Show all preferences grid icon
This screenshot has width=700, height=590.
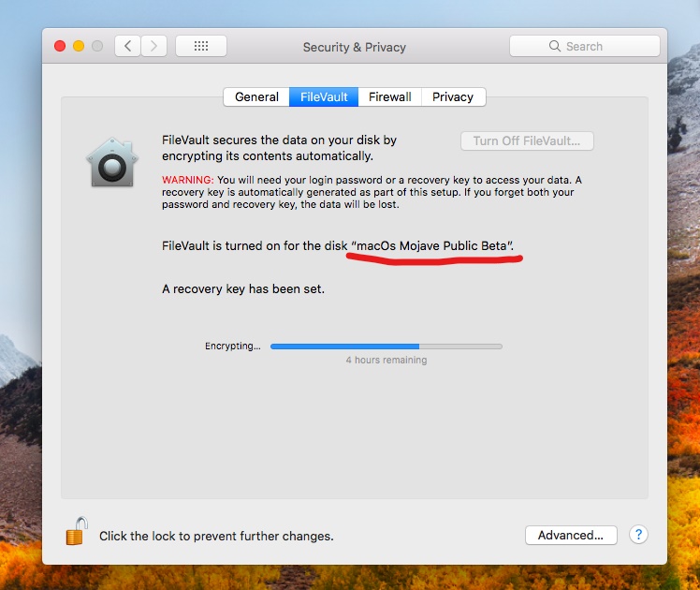[x=201, y=46]
